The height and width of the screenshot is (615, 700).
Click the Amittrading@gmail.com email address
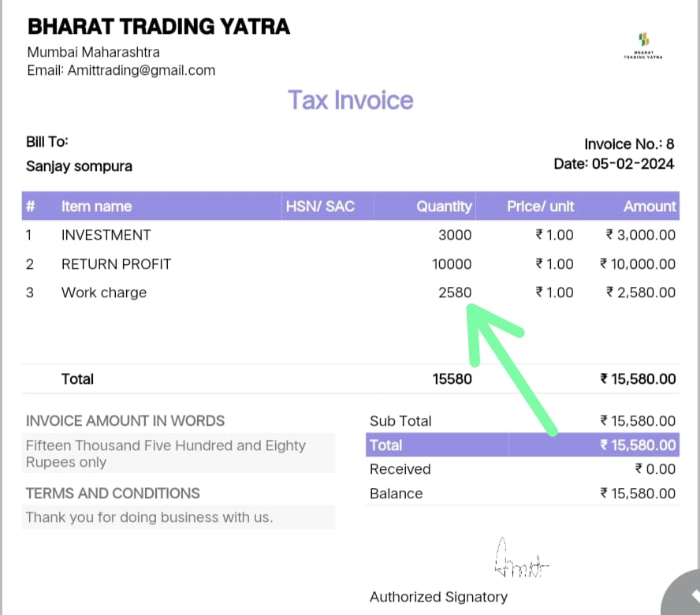(x=141, y=70)
